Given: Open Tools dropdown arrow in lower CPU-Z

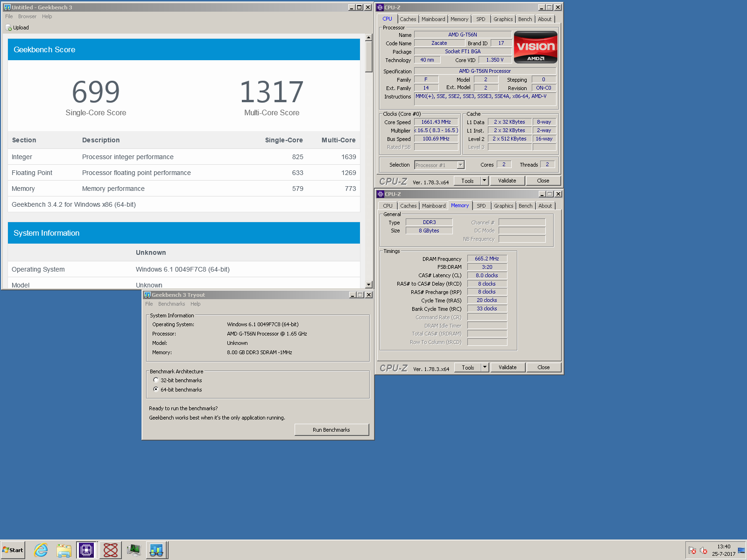Looking at the screenshot, I should 485,367.
